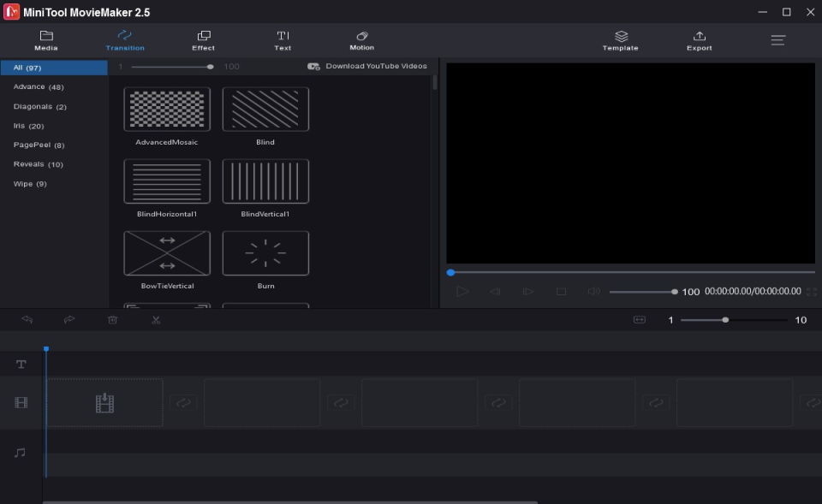Choose the AdvancedMosaic transition thumbnail
Viewport: 822px width, 504px height.
[x=167, y=109]
